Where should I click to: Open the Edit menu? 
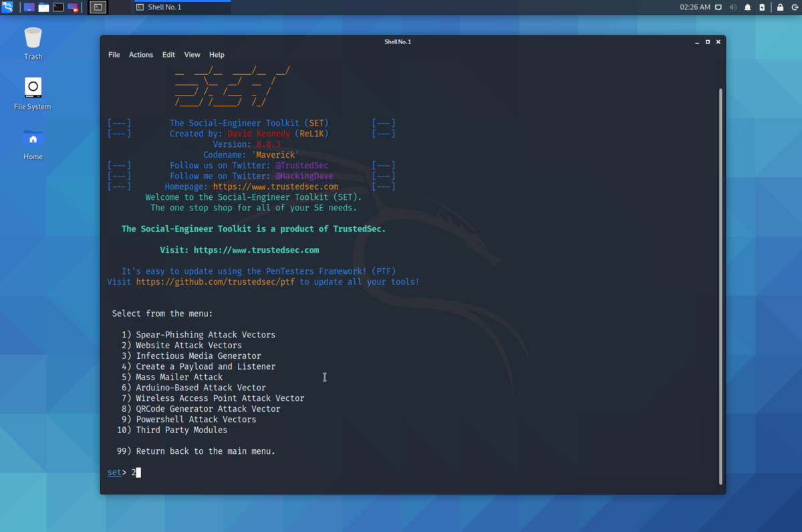coord(168,55)
